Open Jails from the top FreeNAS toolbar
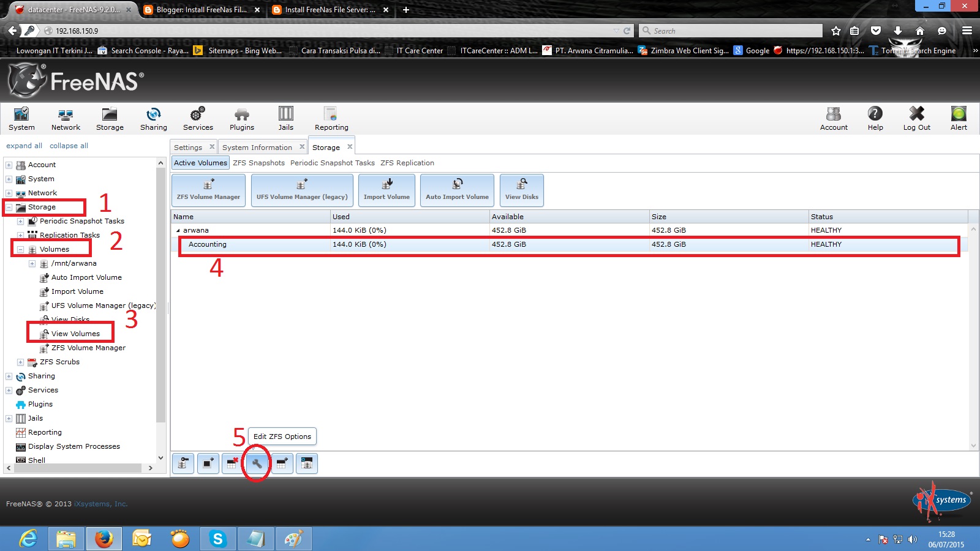Screen dimensions: 980x551 [x=286, y=119]
